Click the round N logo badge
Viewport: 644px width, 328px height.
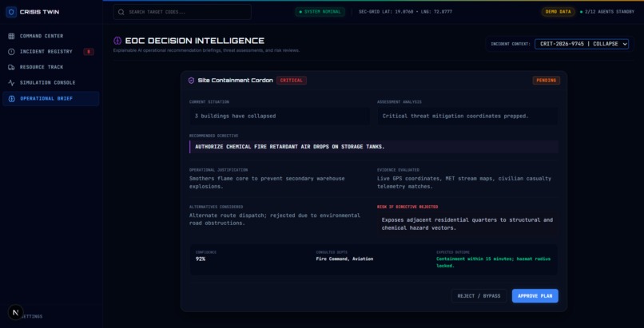(16, 312)
